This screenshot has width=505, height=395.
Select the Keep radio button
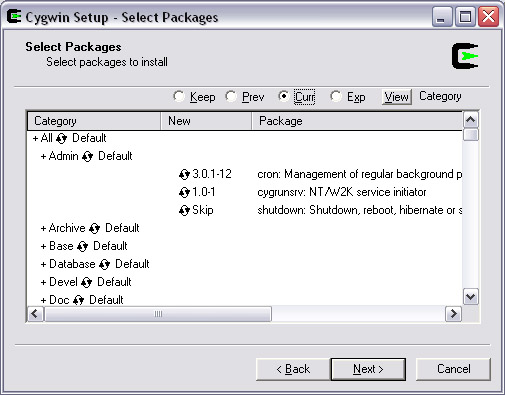point(179,96)
